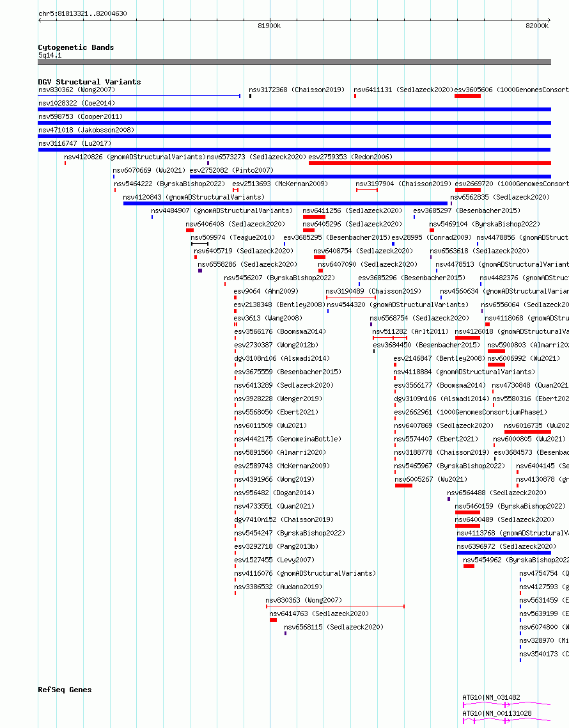Open nsv3197904 (Chaisson2019) variant
Image resolution: width=569 pixels, height=728 pixels.
[x=366, y=190]
